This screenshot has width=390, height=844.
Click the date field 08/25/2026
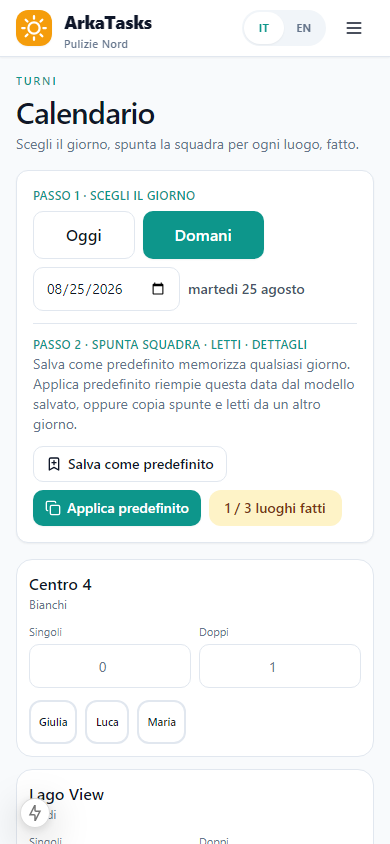pos(107,289)
